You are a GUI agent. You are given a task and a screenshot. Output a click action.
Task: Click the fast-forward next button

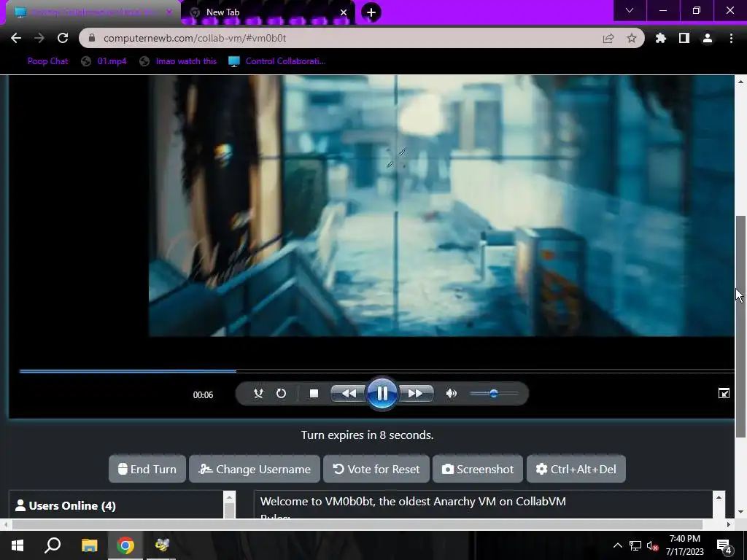click(x=415, y=393)
